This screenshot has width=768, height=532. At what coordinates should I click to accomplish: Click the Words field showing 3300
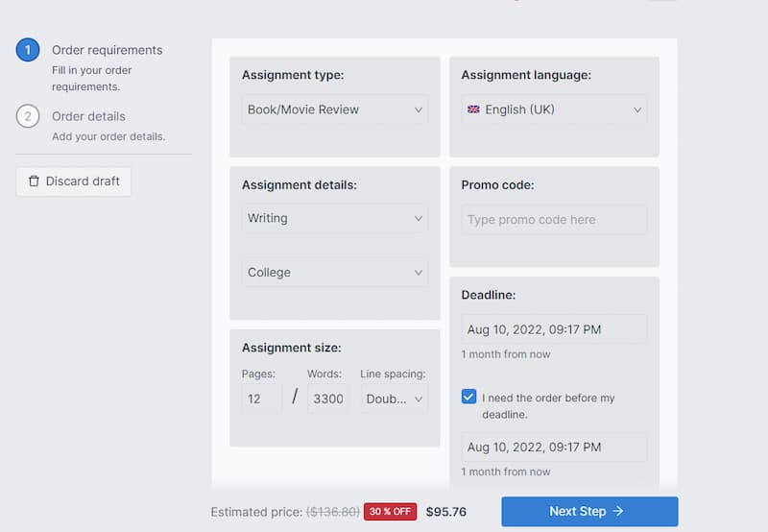point(327,399)
